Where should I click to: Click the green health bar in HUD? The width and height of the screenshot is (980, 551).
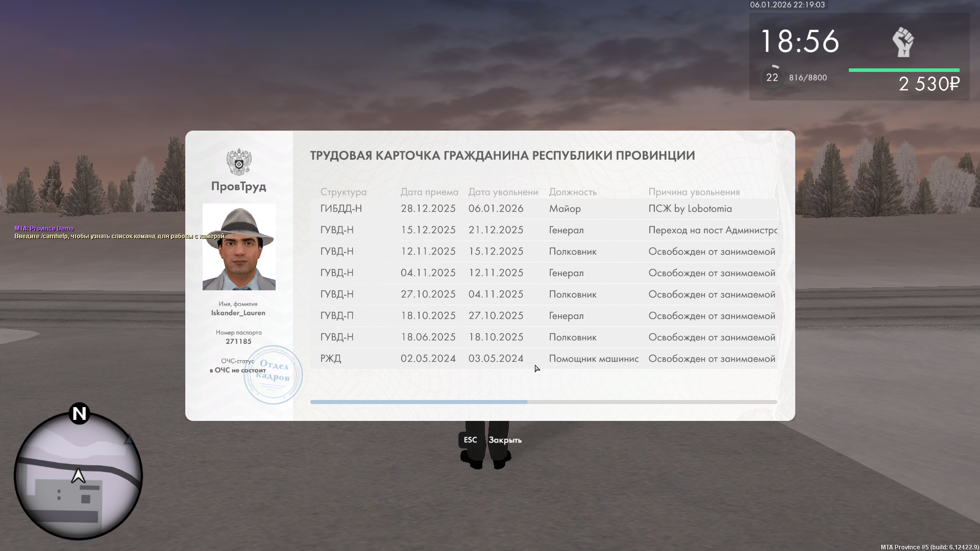[903, 70]
